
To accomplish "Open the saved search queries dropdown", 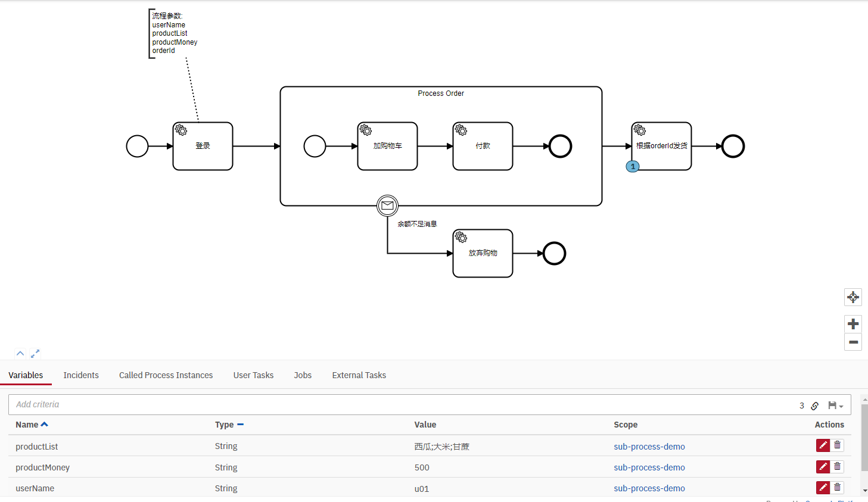I will pyautogui.click(x=836, y=406).
